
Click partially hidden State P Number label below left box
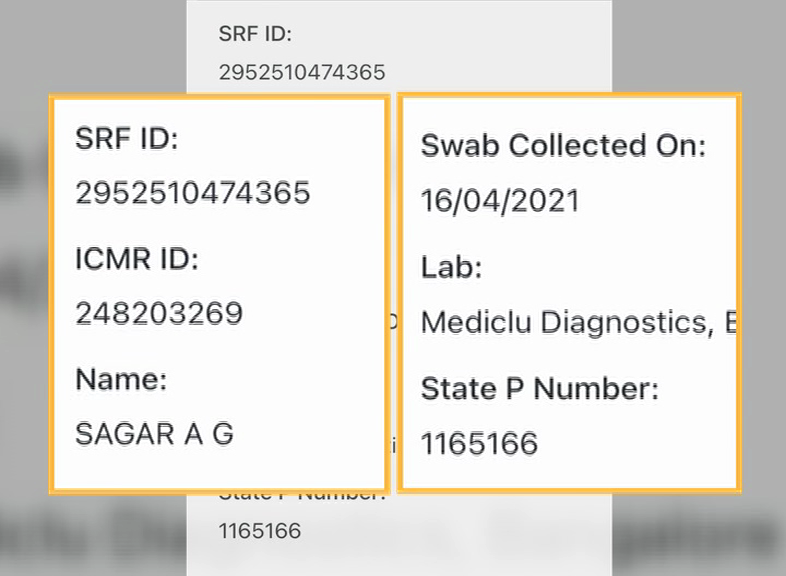pyautogui.click(x=302, y=497)
